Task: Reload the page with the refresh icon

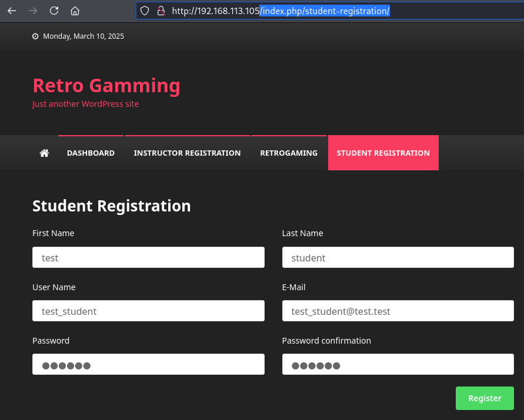Action: [x=54, y=11]
